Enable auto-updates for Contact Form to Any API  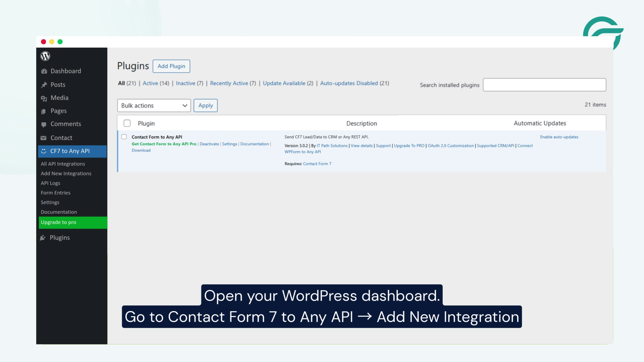point(559,137)
